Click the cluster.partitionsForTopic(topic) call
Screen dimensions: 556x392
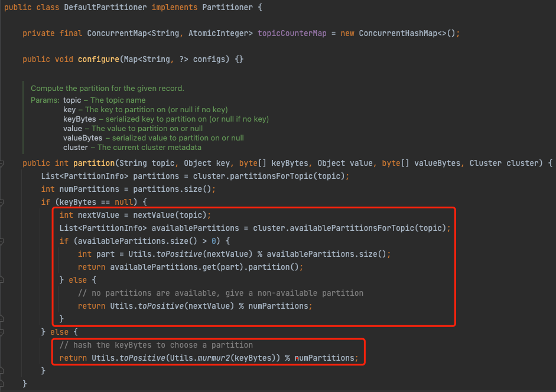point(268,177)
